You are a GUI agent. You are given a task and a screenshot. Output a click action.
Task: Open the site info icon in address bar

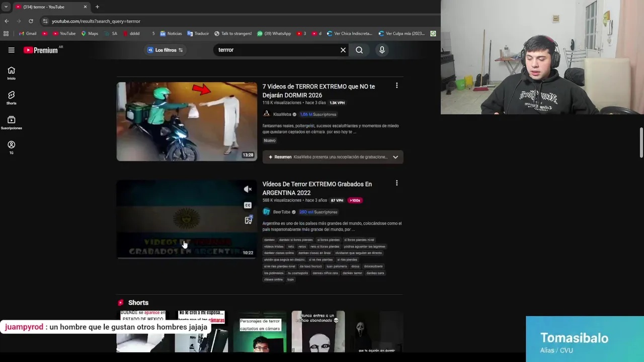(x=45, y=21)
